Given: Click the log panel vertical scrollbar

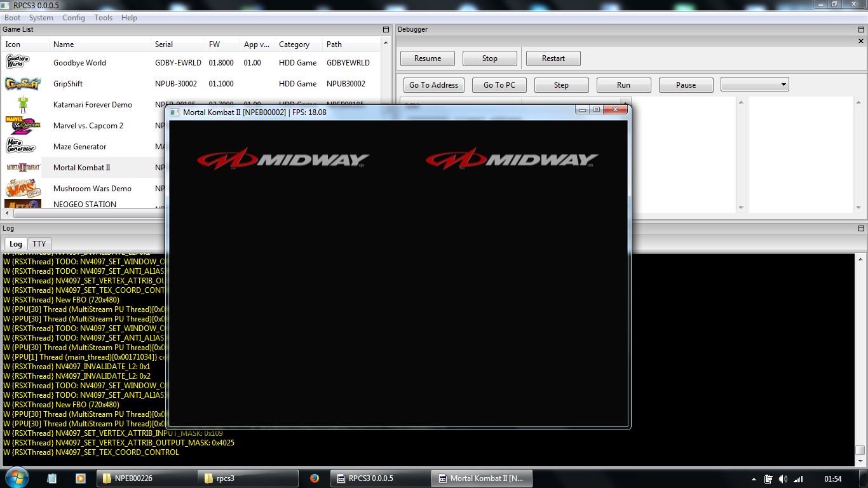Looking at the screenshot, I should coord(860,356).
